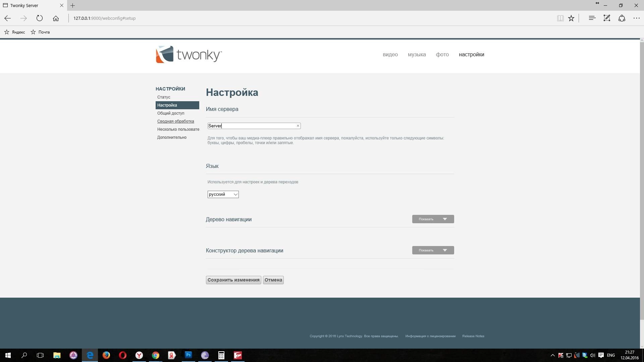Select Настройка in settings sidebar
Viewport: 644px width, 362px height.
coord(177,105)
